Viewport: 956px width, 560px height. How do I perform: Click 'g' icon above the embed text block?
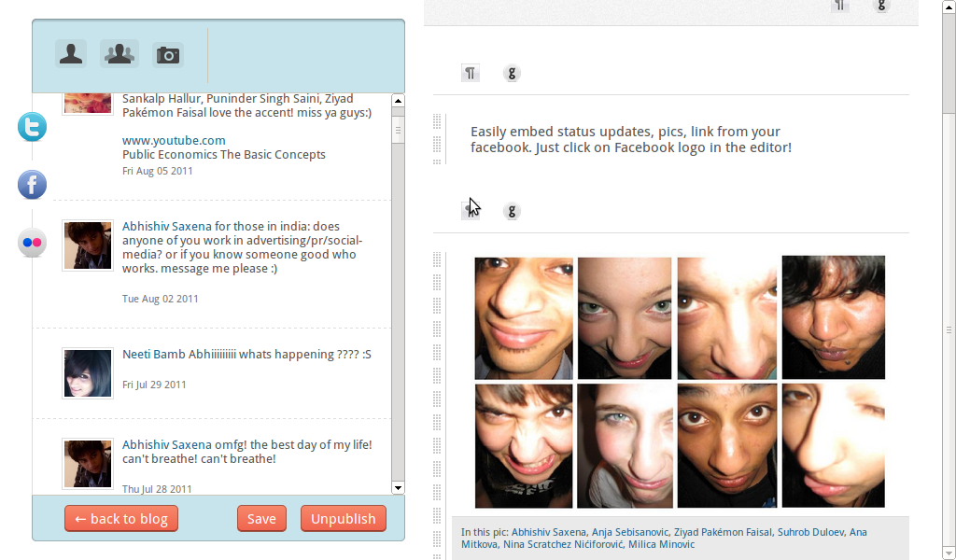[x=512, y=73]
